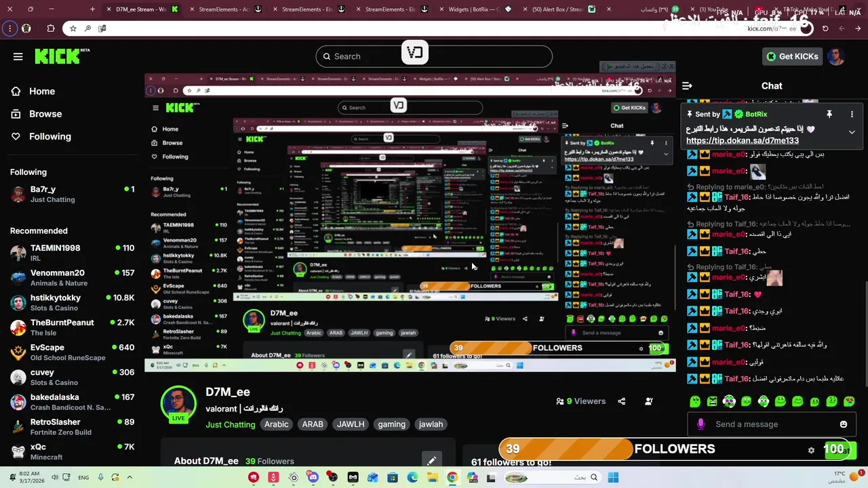Open File Explorer from the taskbar
Screen dimensions: 868x488
(432, 478)
